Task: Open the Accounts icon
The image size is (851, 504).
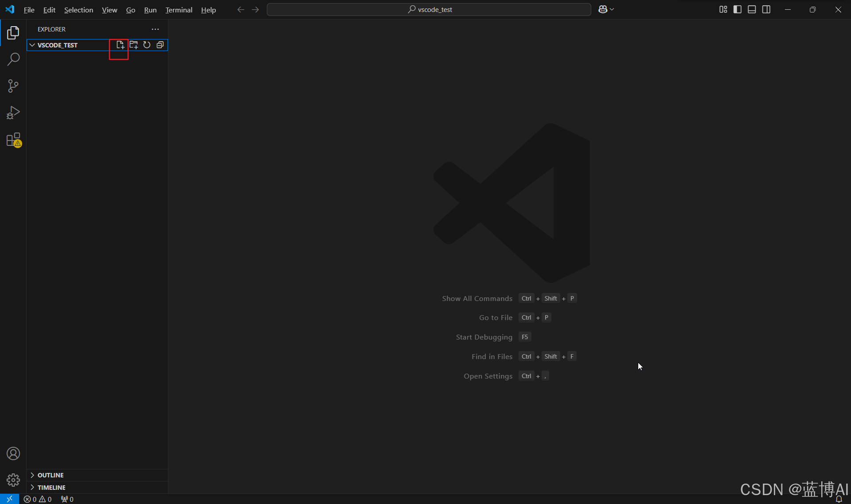Action: [x=13, y=453]
